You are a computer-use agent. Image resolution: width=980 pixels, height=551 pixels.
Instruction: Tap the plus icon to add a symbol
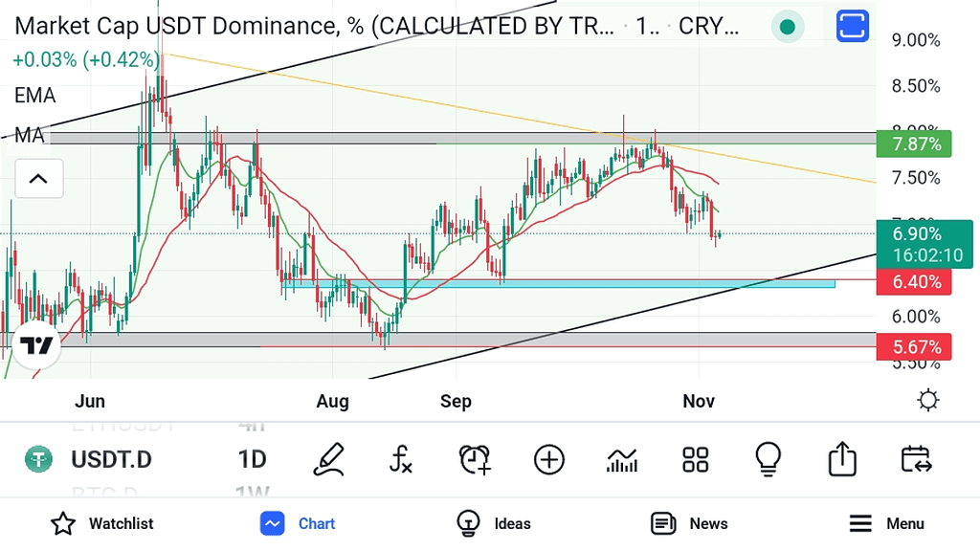[x=548, y=459]
